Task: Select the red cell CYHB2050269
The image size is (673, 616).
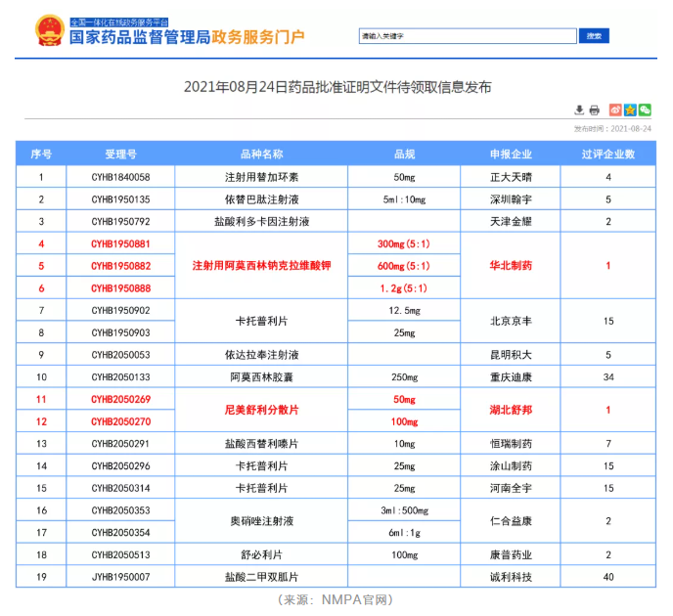Action: click(120, 399)
